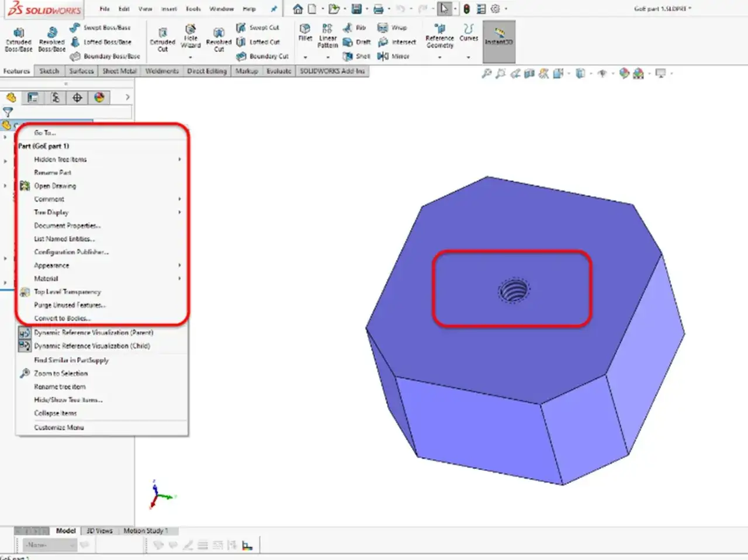The width and height of the screenshot is (748, 560).
Task: Open the Insert menu
Action: point(168,9)
